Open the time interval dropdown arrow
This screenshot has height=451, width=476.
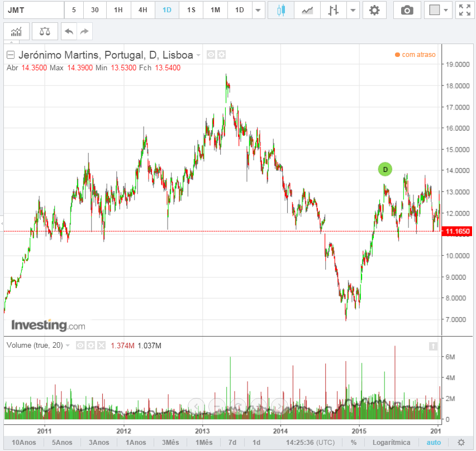tap(258, 10)
